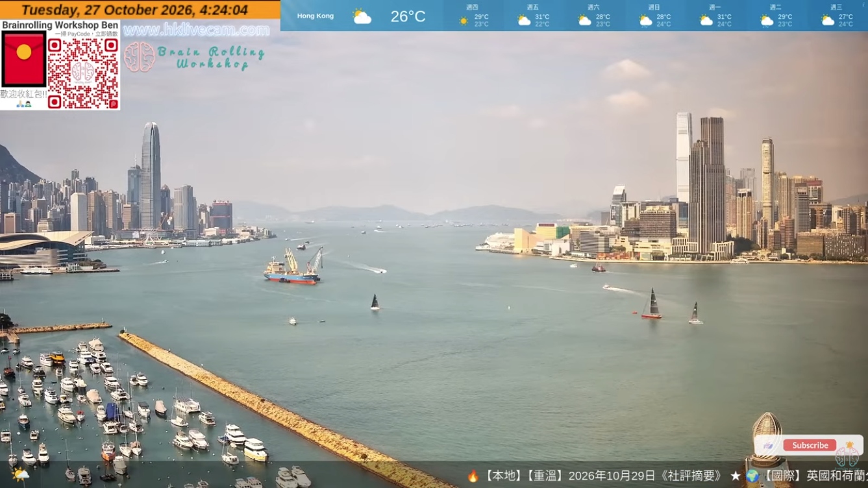Click the white star in the news ticker
The height and width of the screenshot is (488, 868).
tap(736, 476)
